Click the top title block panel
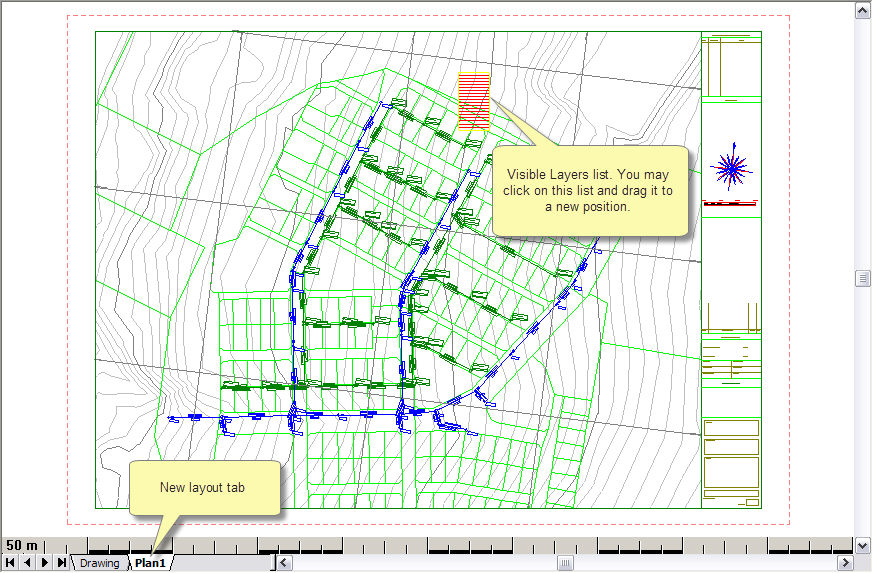This screenshot has height=573, width=873. pyautogui.click(x=731, y=66)
